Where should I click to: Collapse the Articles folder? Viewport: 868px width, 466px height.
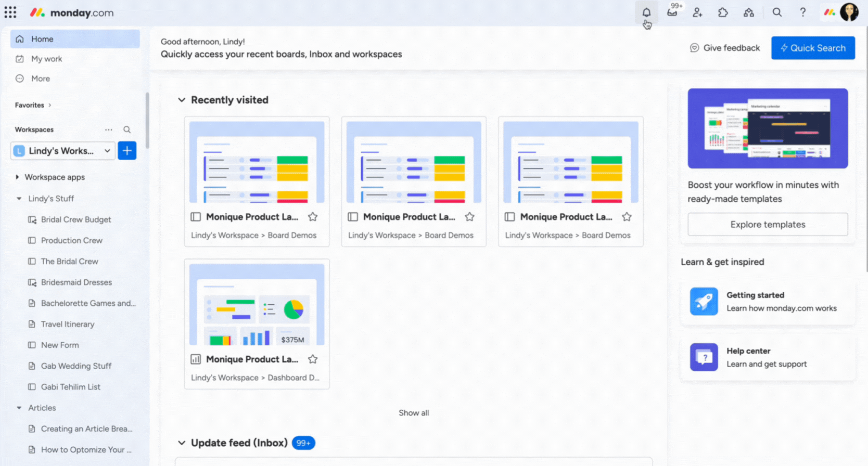[19, 408]
